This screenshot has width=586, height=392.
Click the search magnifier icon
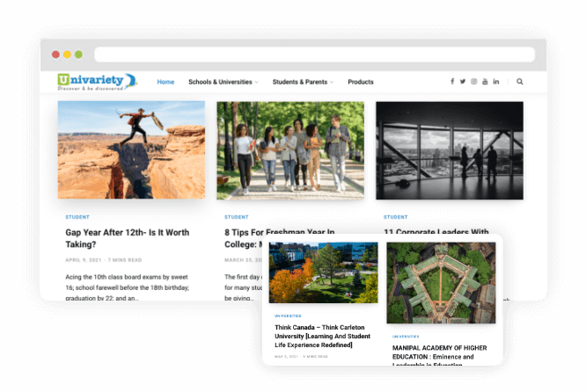point(520,82)
